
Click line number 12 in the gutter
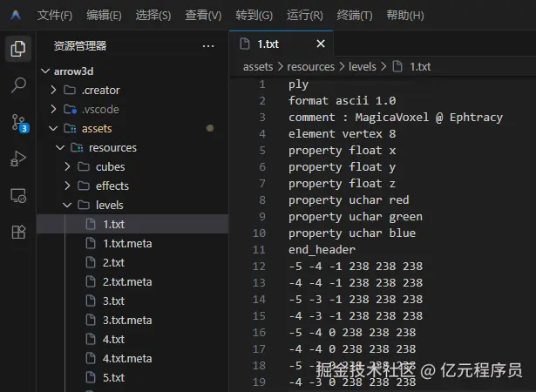pos(259,267)
